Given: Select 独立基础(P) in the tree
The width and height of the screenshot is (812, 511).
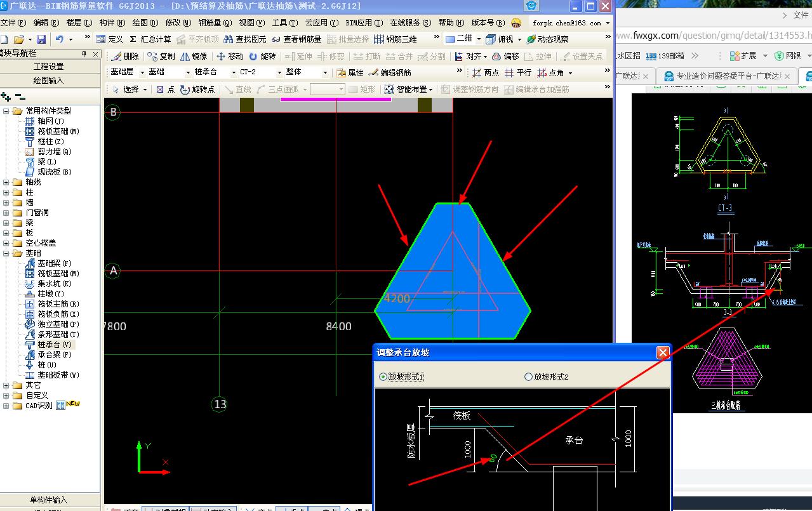Looking at the screenshot, I should tap(51, 324).
